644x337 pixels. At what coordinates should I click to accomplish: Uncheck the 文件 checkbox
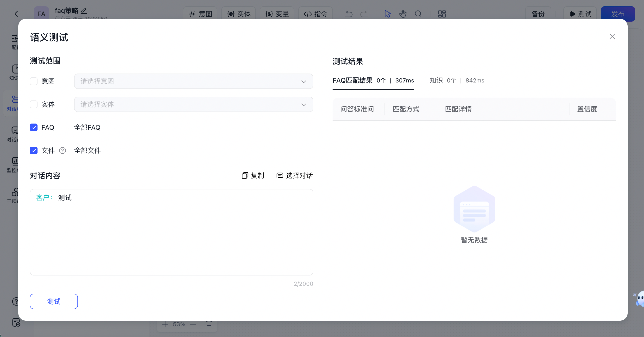tap(33, 150)
